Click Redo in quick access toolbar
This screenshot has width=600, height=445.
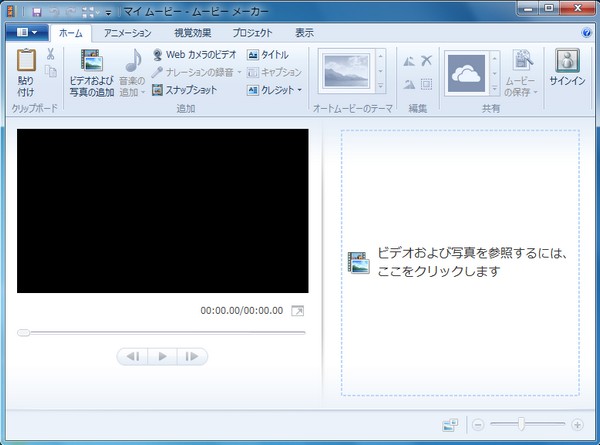71,12
